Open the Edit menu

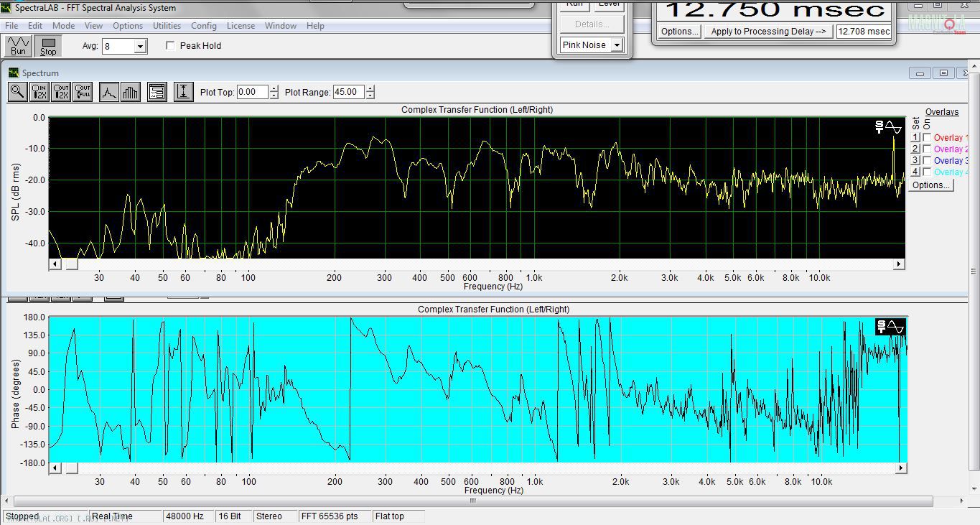(35, 26)
